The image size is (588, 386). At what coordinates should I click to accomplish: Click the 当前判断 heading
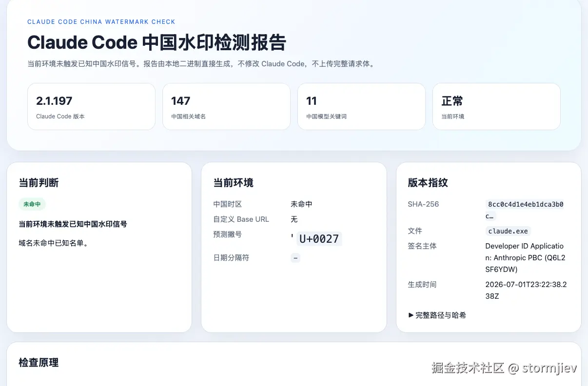(39, 183)
